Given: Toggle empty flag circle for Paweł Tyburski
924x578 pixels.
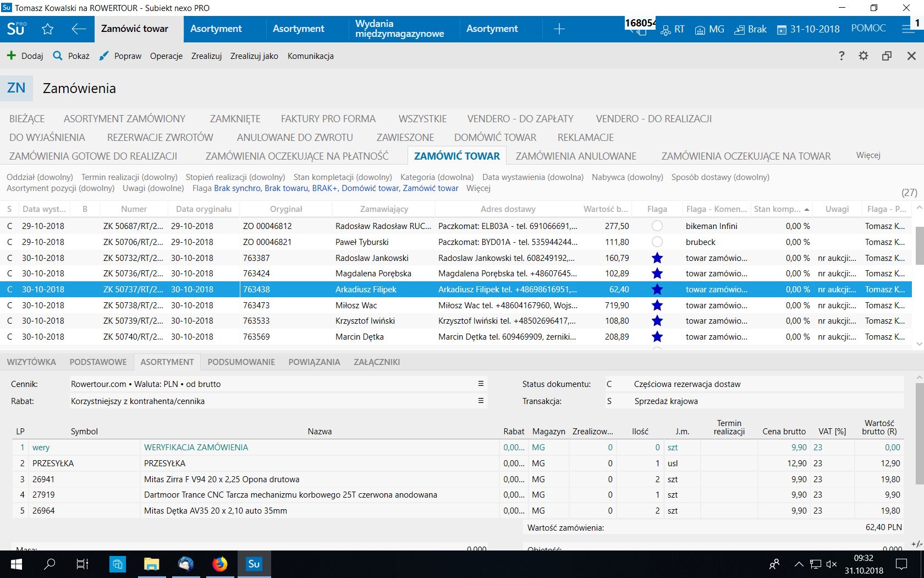Looking at the screenshot, I should [657, 242].
